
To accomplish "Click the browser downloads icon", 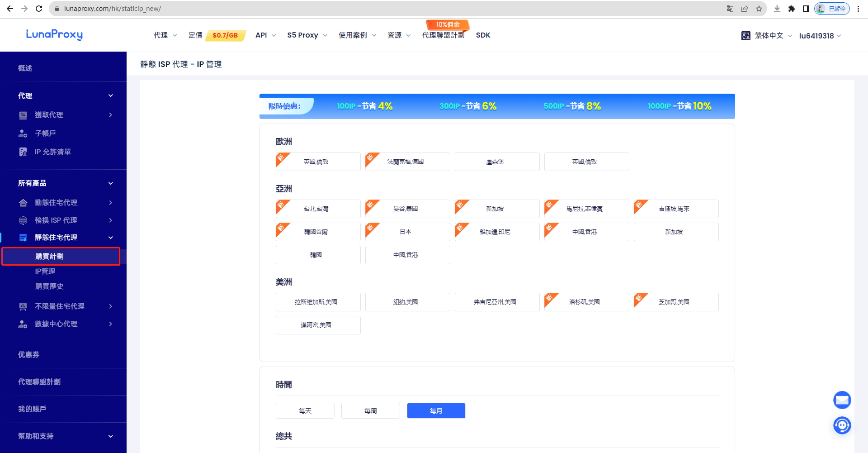I will [777, 9].
